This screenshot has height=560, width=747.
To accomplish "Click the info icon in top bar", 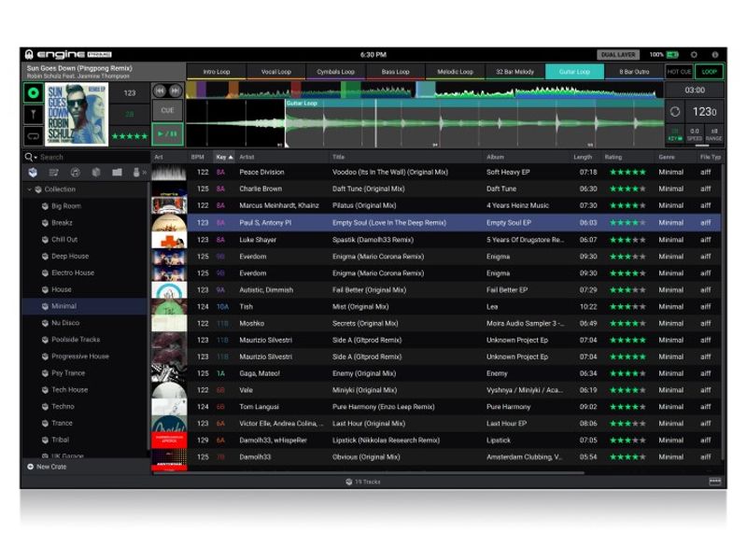I will [x=715, y=55].
